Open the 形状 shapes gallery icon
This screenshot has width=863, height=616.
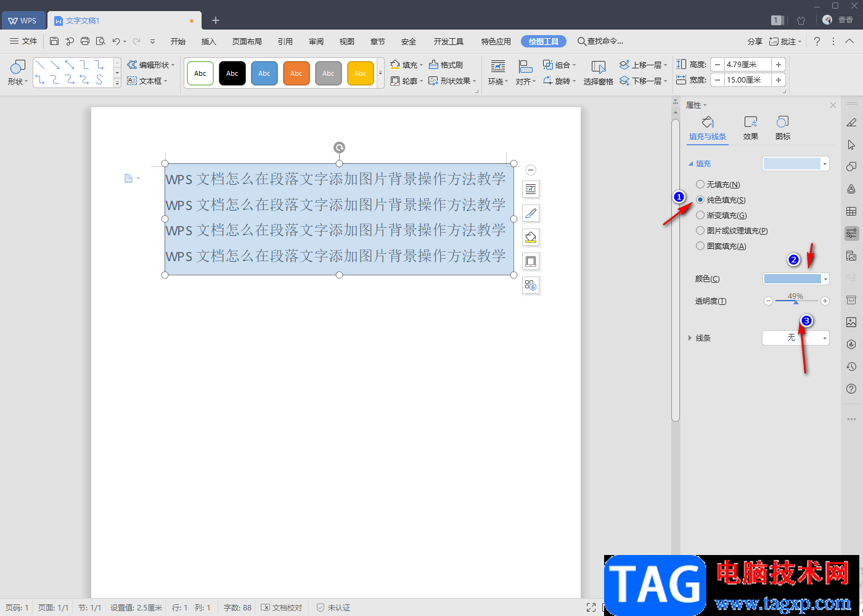click(x=18, y=72)
